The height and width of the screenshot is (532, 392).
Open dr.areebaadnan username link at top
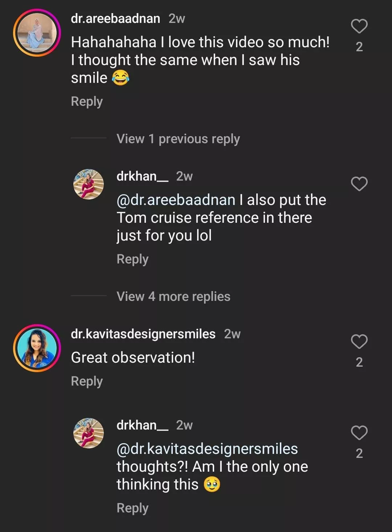(115, 19)
